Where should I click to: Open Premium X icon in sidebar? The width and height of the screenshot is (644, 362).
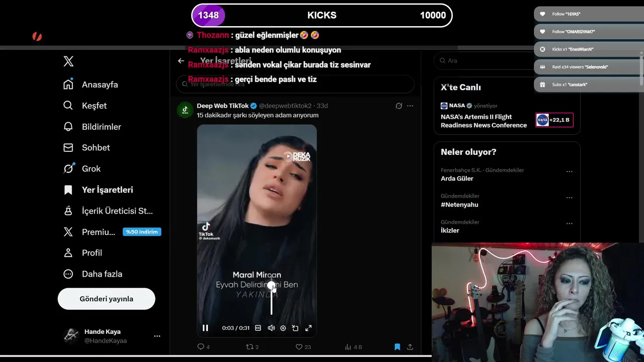tap(68, 232)
